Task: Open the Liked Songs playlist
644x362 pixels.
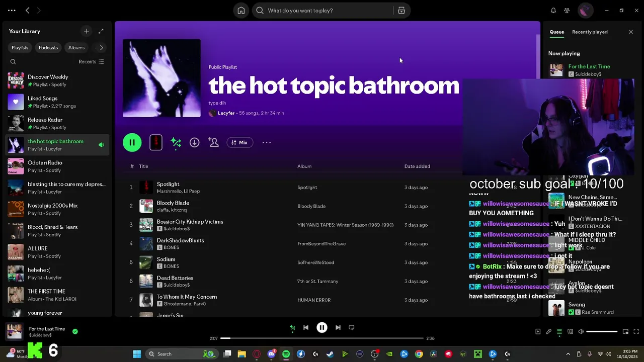Action: [57, 102]
